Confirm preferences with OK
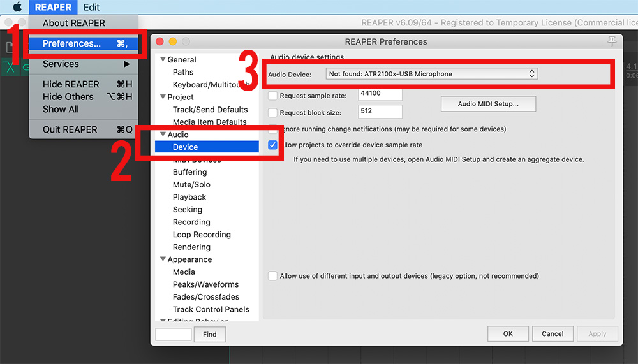The height and width of the screenshot is (364, 638). pos(508,333)
